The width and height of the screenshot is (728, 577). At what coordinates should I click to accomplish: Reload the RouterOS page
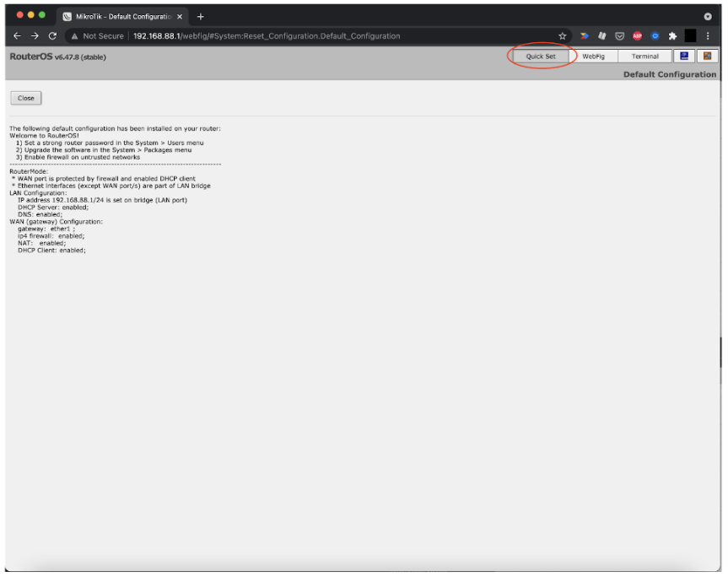(x=53, y=36)
